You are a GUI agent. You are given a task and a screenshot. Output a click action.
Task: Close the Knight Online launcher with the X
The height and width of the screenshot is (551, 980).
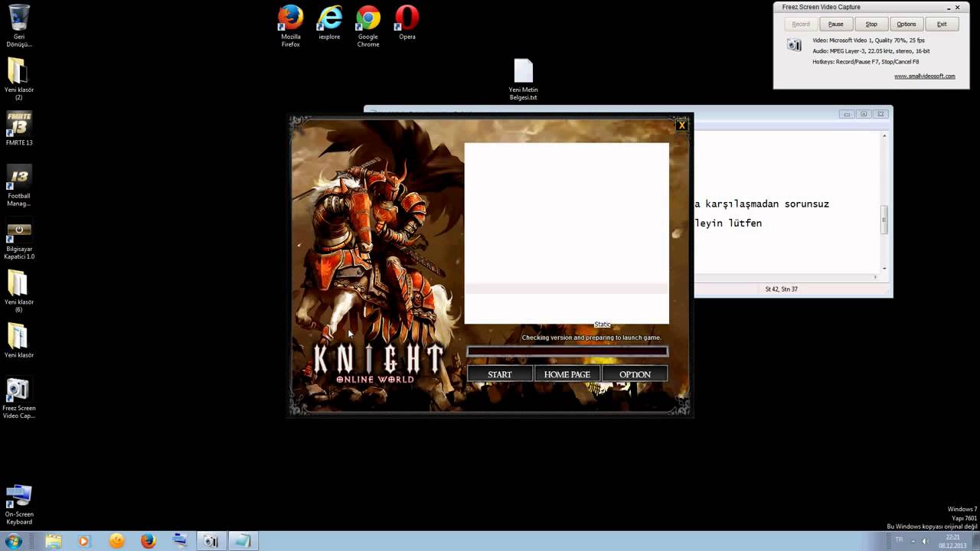pos(681,126)
